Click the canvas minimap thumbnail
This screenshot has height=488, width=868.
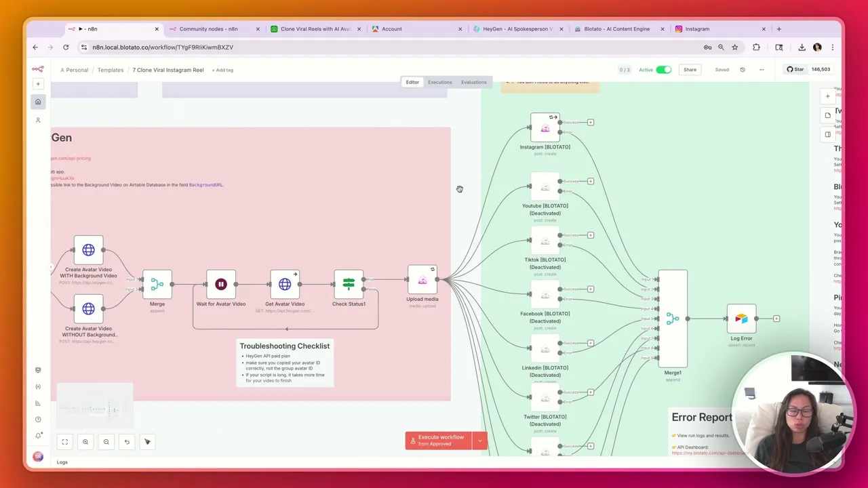95,407
